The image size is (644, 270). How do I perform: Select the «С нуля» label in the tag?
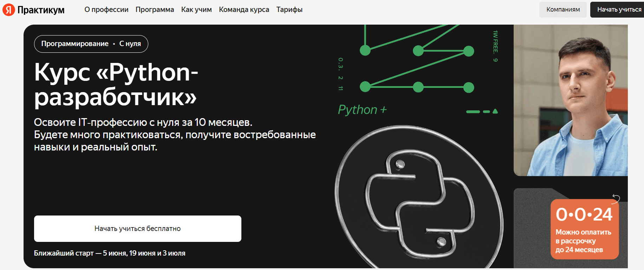[x=130, y=44]
